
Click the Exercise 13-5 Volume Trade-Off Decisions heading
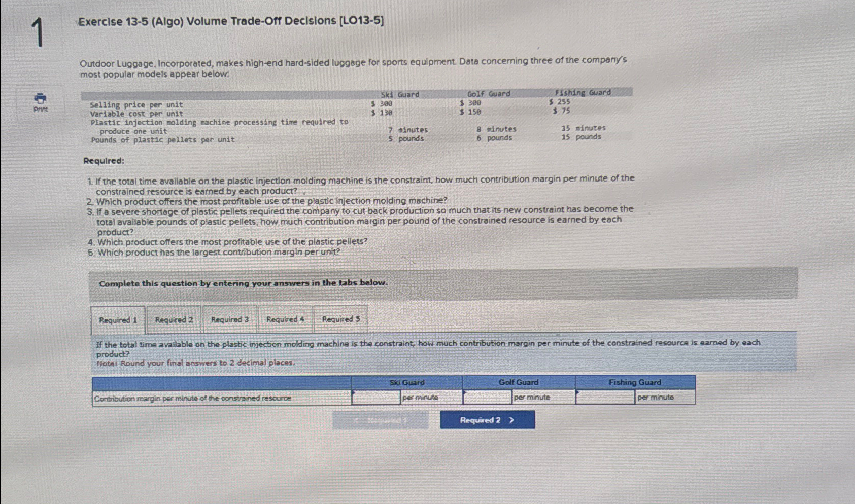tap(231, 21)
